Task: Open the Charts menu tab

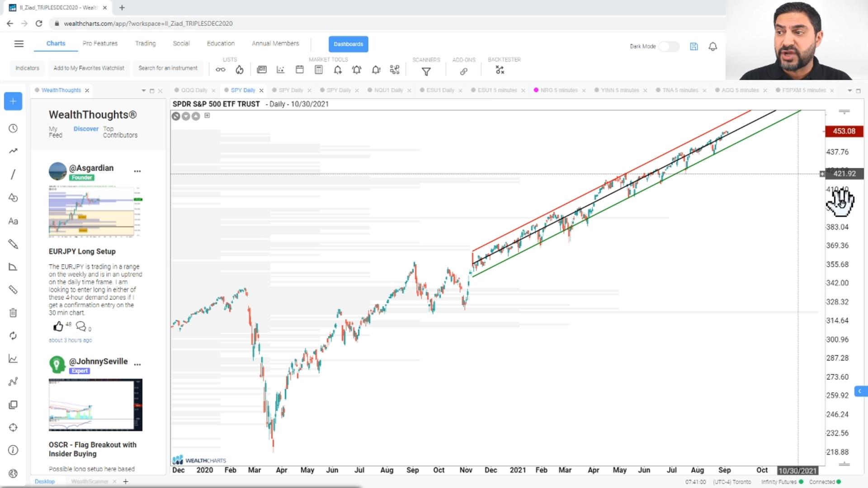Action: point(56,43)
